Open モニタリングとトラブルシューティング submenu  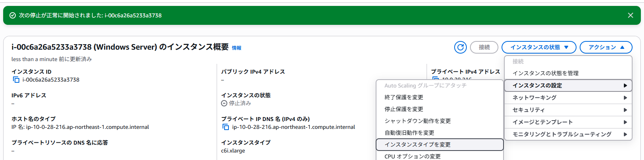[568, 134]
